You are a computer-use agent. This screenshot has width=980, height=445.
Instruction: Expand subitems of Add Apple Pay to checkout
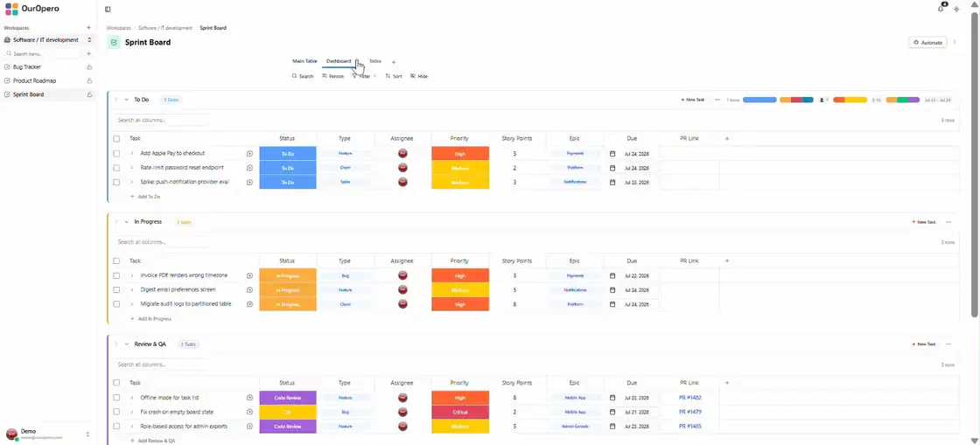(132, 154)
